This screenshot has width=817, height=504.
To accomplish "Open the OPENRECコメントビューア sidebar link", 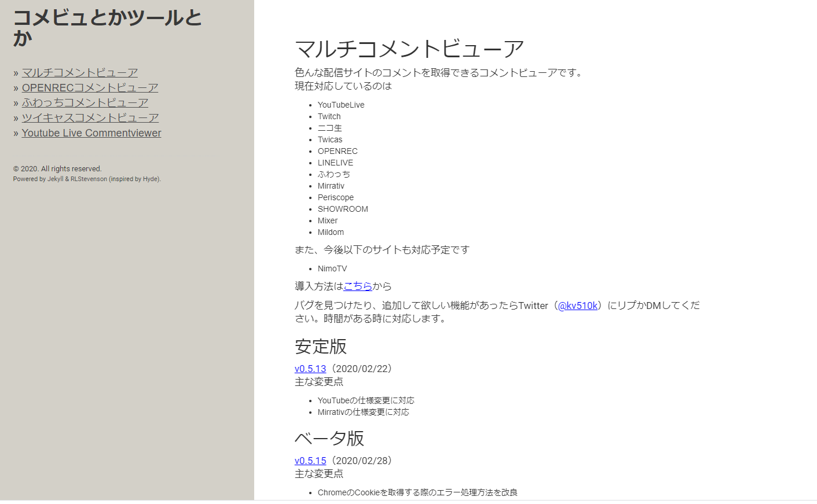I will point(90,87).
